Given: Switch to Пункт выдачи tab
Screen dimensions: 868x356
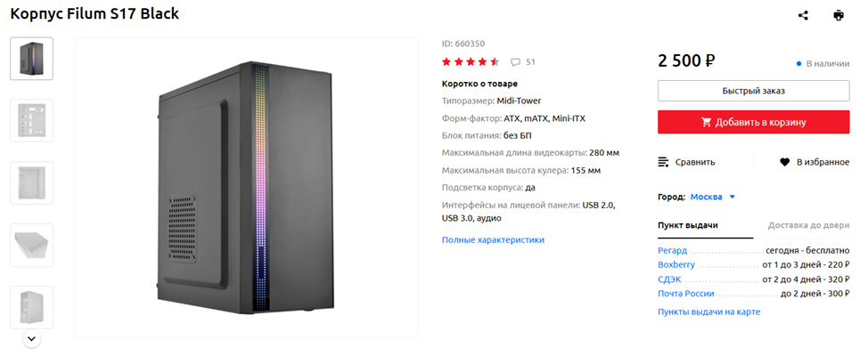Looking at the screenshot, I should pos(688,225).
